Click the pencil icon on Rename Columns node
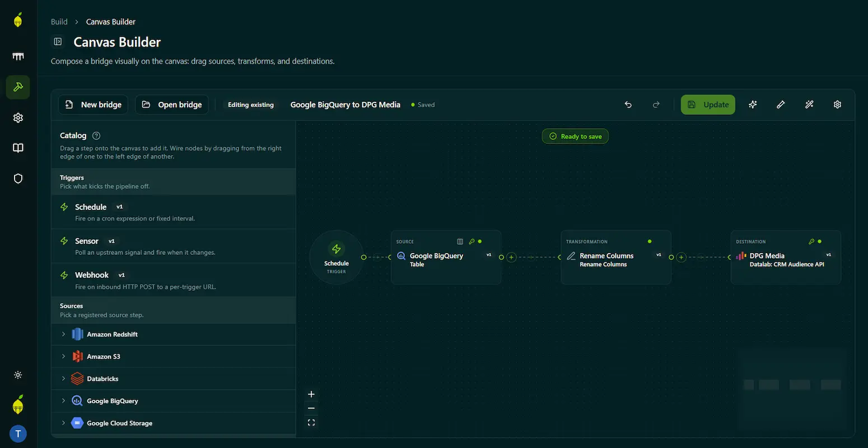Screen dimensions: 868x448 pyautogui.click(x=571, y=256)
